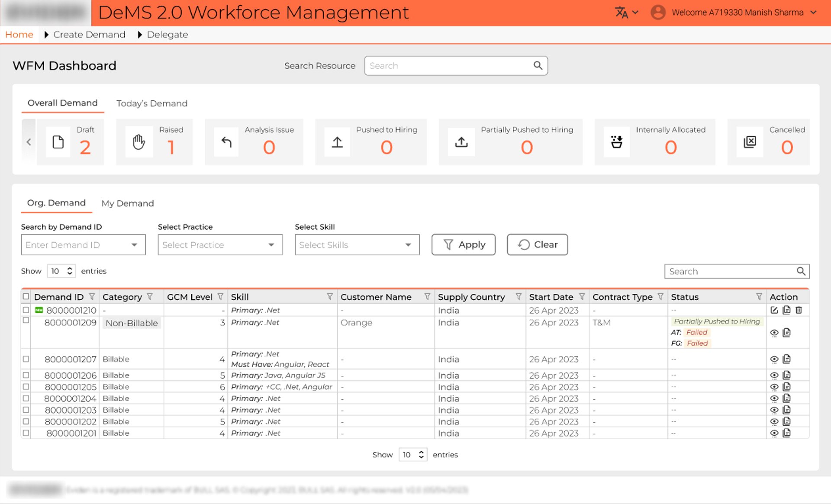Filter the Status column
This screenshot has height=504, width=831.
click(759, 297)
